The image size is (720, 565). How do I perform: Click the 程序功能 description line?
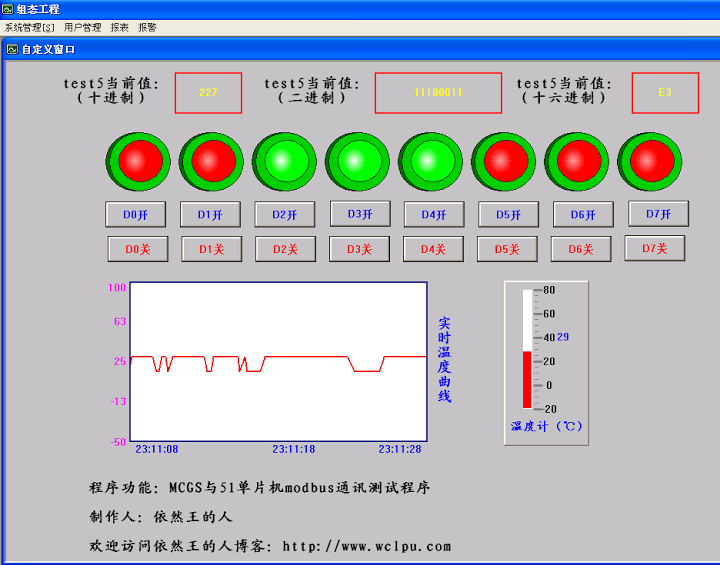259,487
